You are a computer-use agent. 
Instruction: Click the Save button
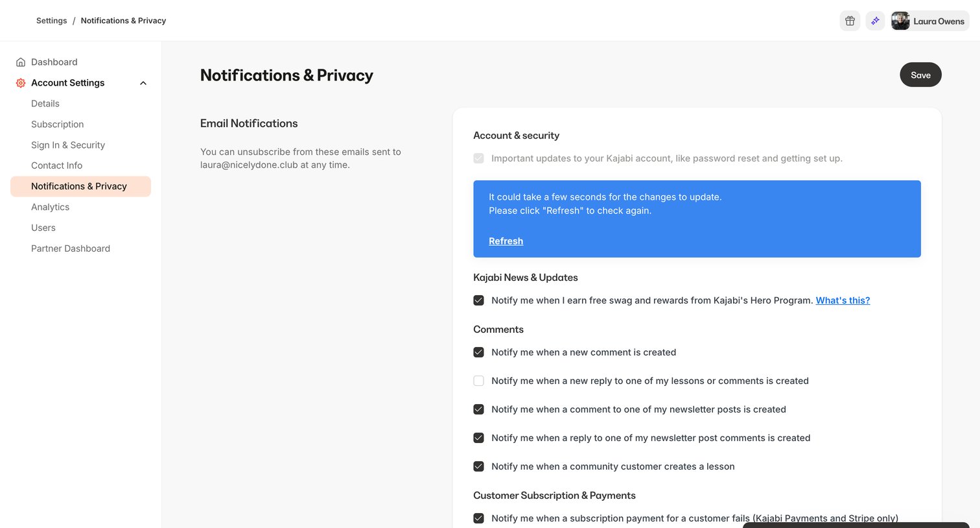[x=920, y=75]
